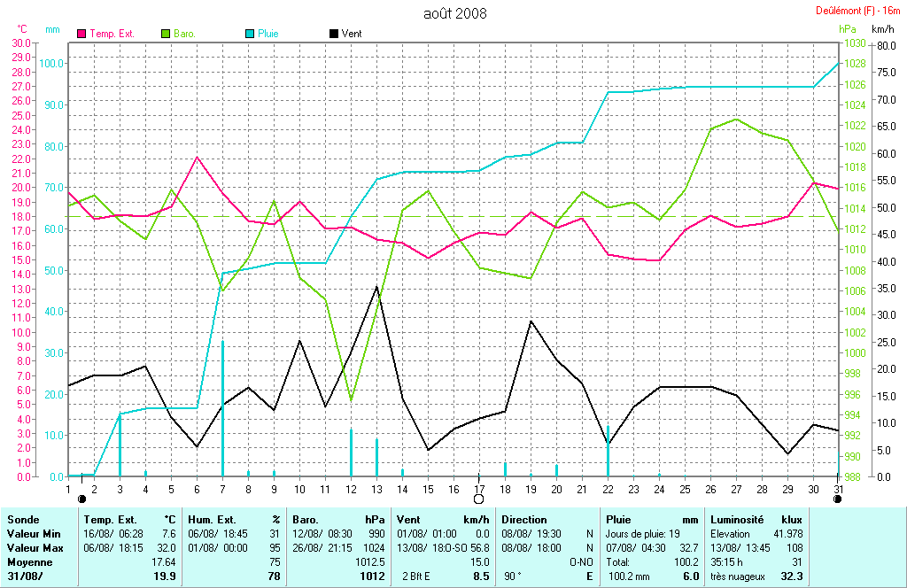
Task: Click the full moon icon below day 17
Action: pyautogui.click(x=478, y=499)
